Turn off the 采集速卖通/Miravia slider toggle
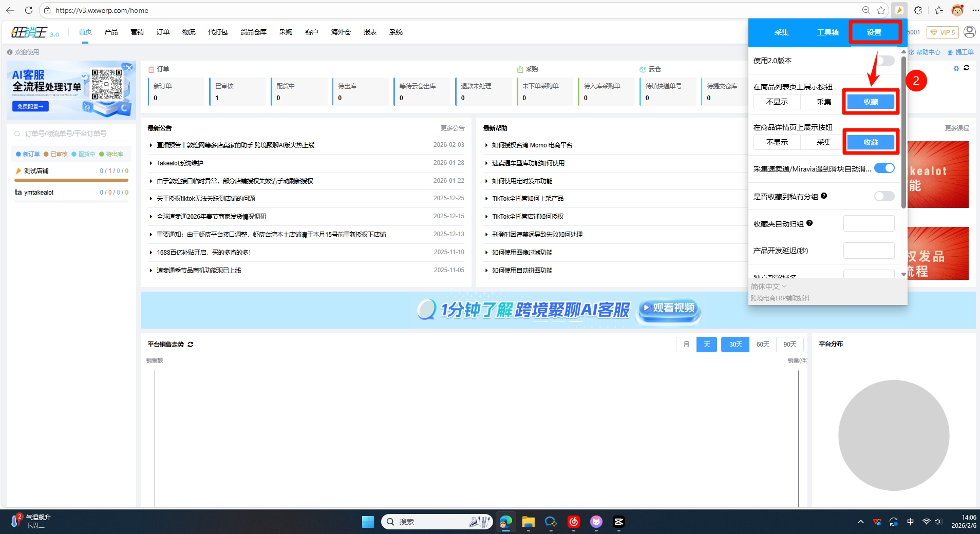Screen dimensions: 980x534 pyautogui.click(x=884, y=168)
